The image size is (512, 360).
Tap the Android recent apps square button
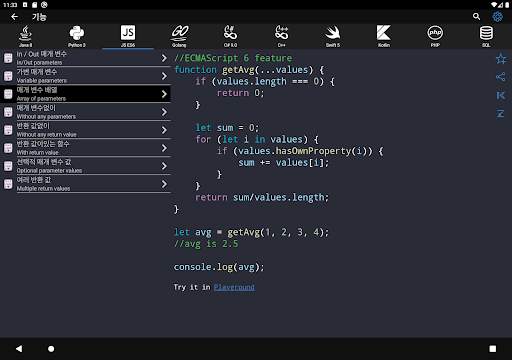(493, 349)
